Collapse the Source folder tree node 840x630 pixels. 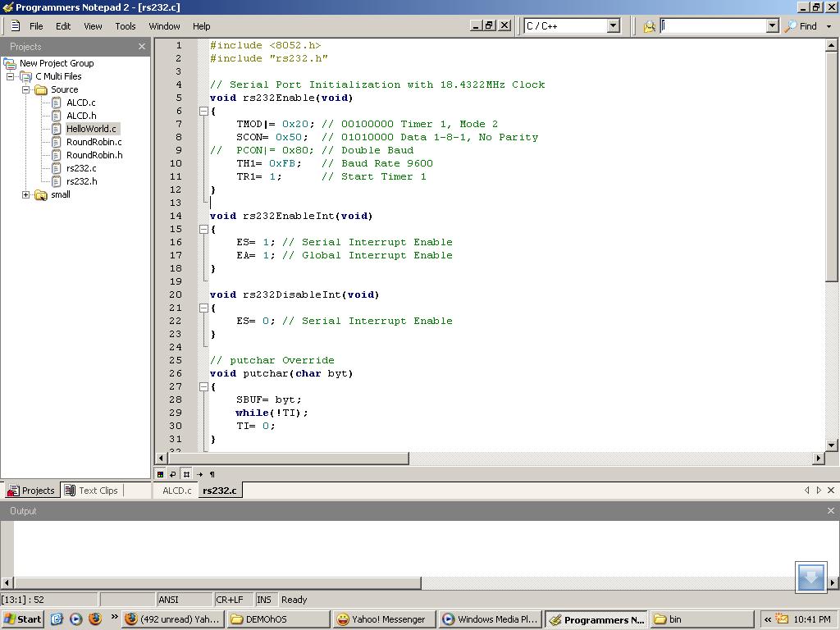[x=26, y=89]
